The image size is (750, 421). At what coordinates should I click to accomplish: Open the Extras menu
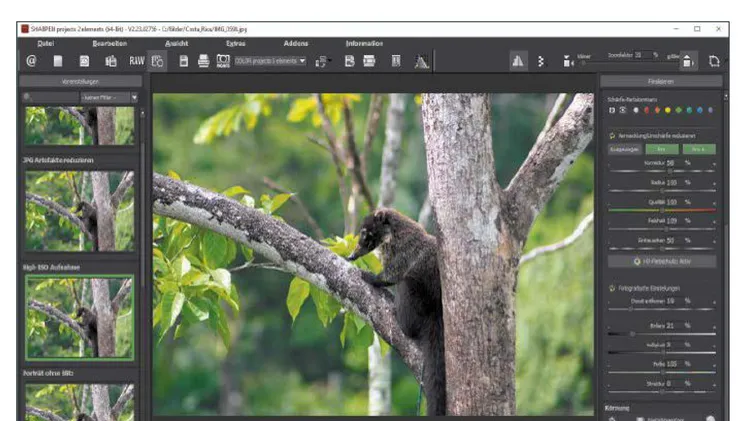point(235,43)
